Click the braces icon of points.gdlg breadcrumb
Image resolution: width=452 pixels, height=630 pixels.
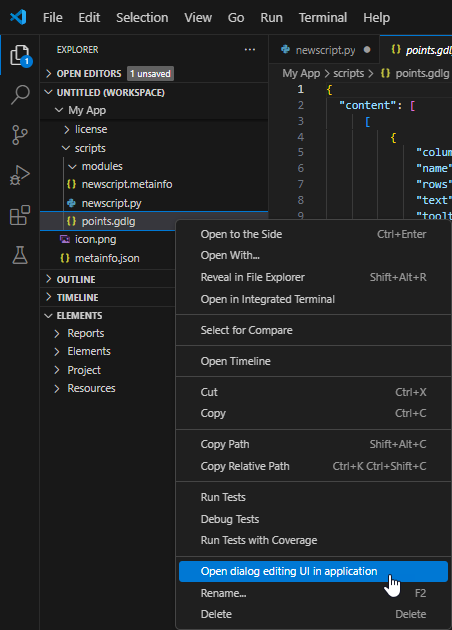(385, 73)
